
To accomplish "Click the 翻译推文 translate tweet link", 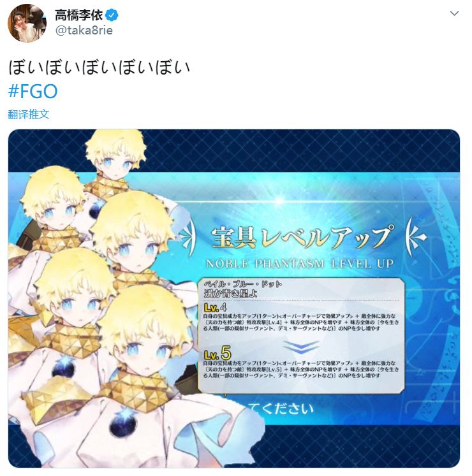I will [x=29, y=114].
